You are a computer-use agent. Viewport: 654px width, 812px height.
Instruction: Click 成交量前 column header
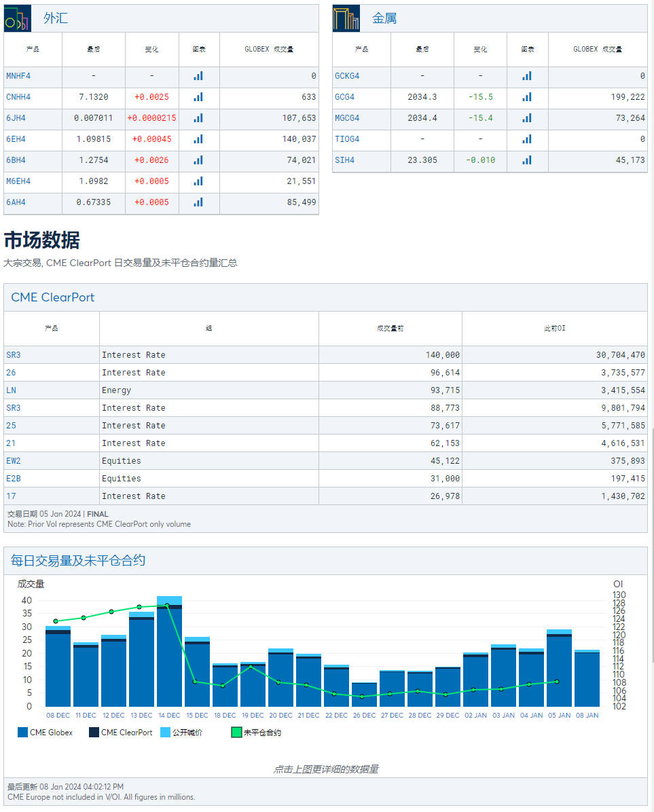pyautogui.click(x=390, y=329)
